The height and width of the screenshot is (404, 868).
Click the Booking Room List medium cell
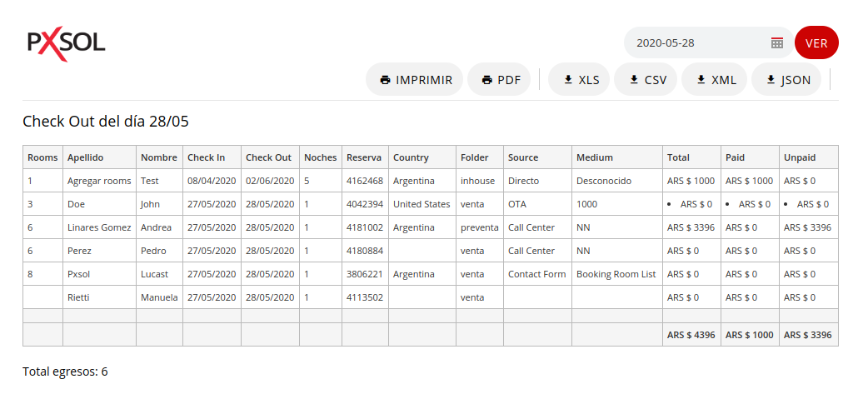[617, 274]
